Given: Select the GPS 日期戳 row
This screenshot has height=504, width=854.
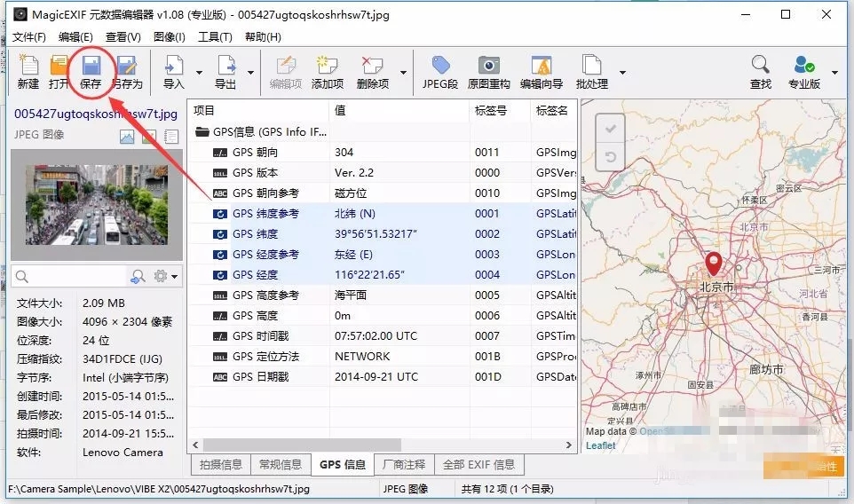Looking at the screenshot, I should 383,376.
